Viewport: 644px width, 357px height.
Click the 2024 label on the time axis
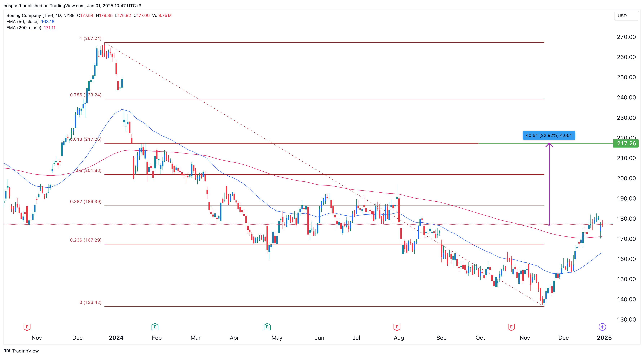(116, 338)
